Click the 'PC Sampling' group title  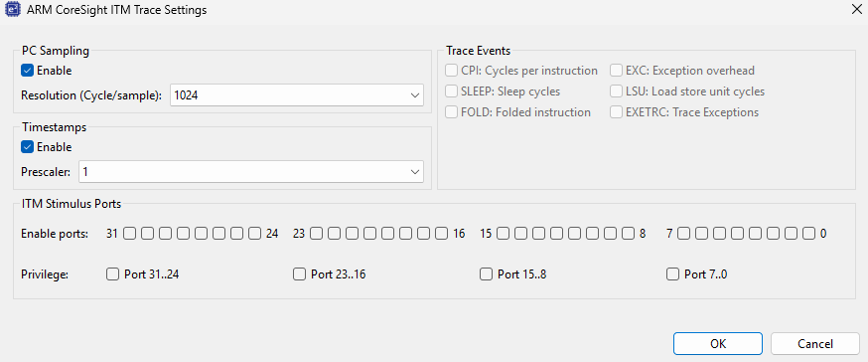tap(56, 51)
